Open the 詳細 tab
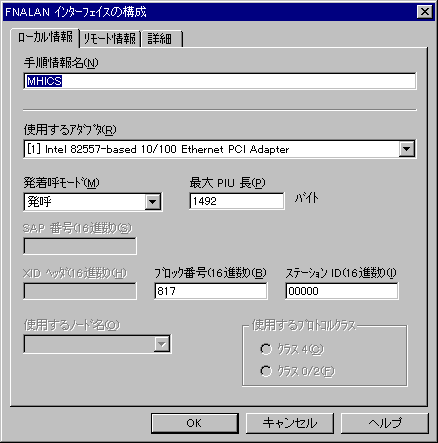This screenshot has width=438, height=443. click(162, 39)
